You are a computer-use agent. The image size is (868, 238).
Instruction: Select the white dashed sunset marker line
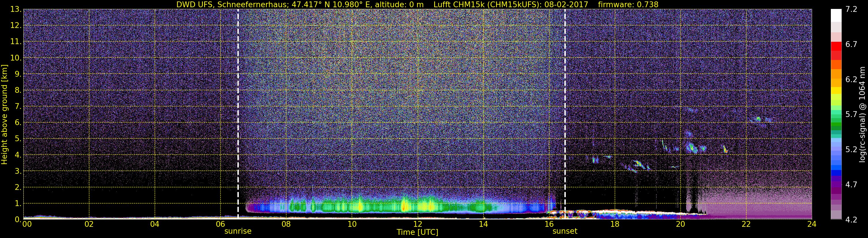[565, 114]
